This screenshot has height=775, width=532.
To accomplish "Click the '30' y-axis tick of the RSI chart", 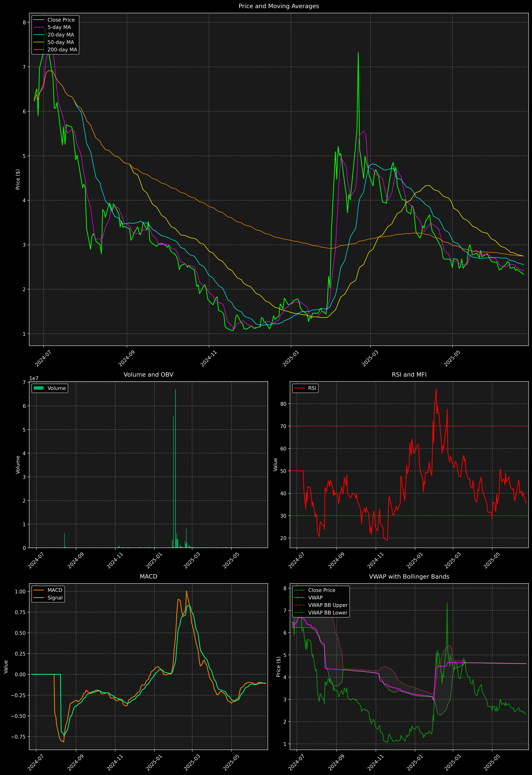I will coord(283,516).
